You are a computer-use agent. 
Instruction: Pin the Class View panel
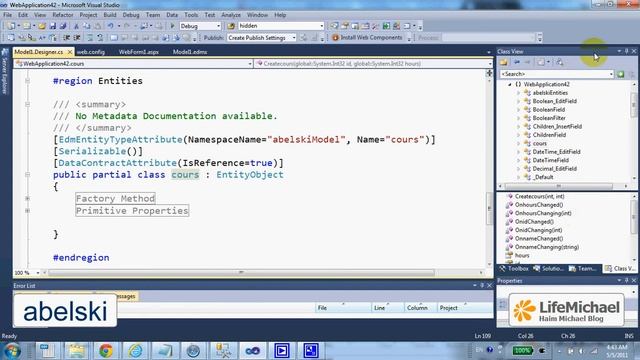tap(627, 51)
